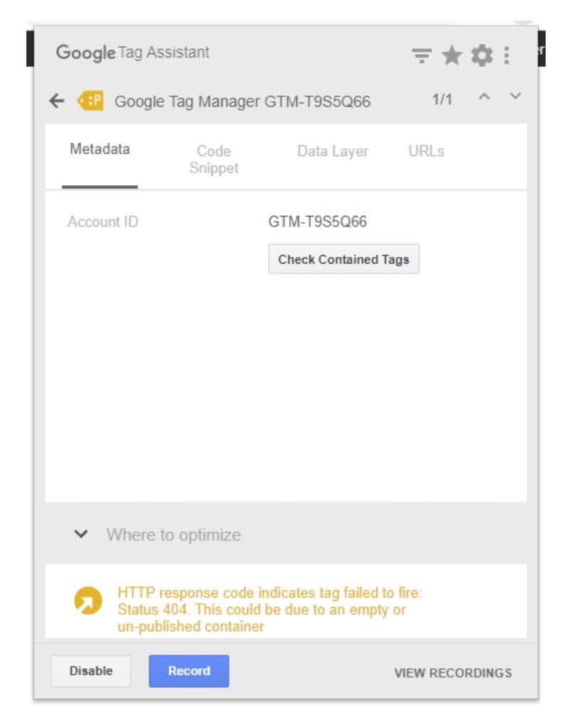Switch to the Code Snippet tab
The image size is (567, 728).
click(214, 160)
